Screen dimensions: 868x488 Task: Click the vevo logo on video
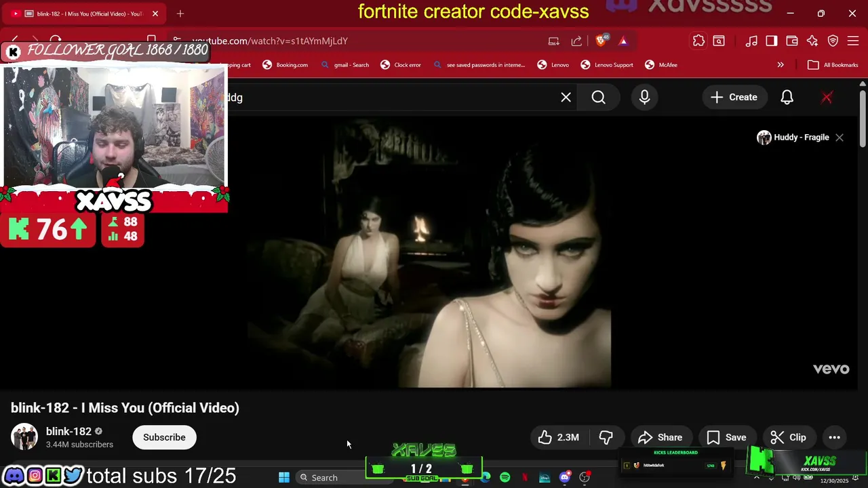pyautogui.click(x=831, y=369)
